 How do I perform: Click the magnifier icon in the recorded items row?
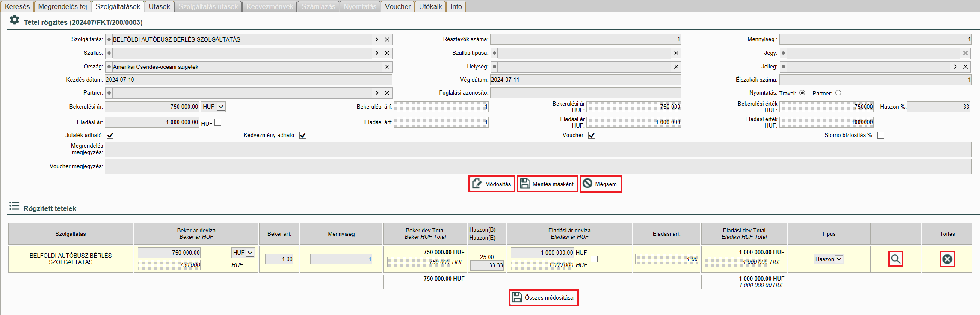coord(895,259)
